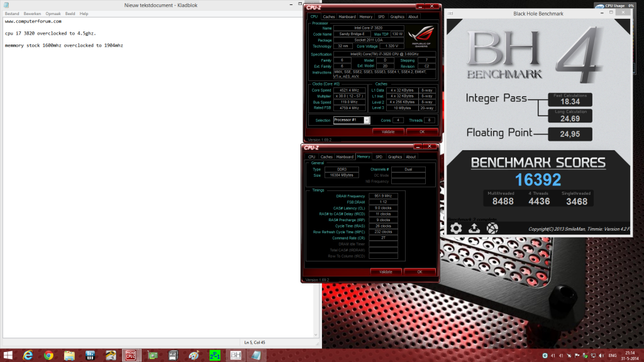Switch to the Notepad taskbar icon
The image size is (644, 362).
(257, 355)
